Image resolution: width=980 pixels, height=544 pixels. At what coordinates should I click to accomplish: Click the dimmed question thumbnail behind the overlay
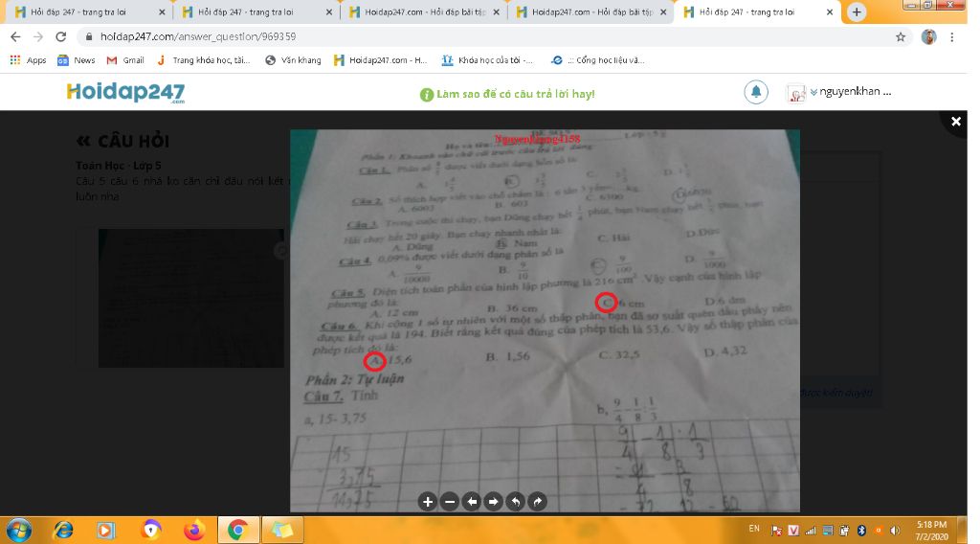pyautogui.click(x=190, y=298)
